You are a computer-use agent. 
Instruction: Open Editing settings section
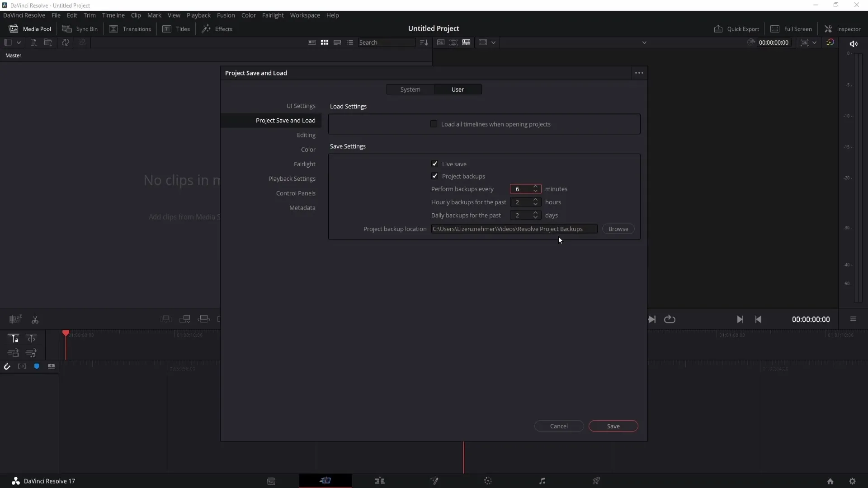(307, 135)
